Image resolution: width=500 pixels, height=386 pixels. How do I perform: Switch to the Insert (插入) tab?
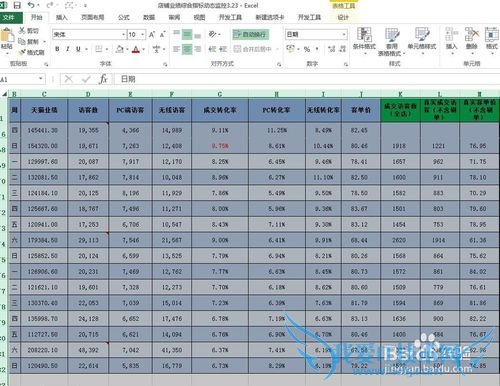(x=62, y=17)
